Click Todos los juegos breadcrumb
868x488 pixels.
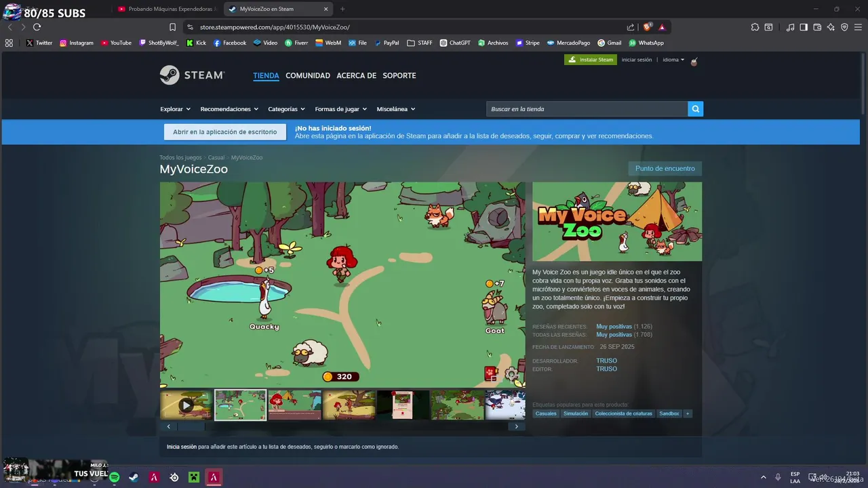pos(180,157)
